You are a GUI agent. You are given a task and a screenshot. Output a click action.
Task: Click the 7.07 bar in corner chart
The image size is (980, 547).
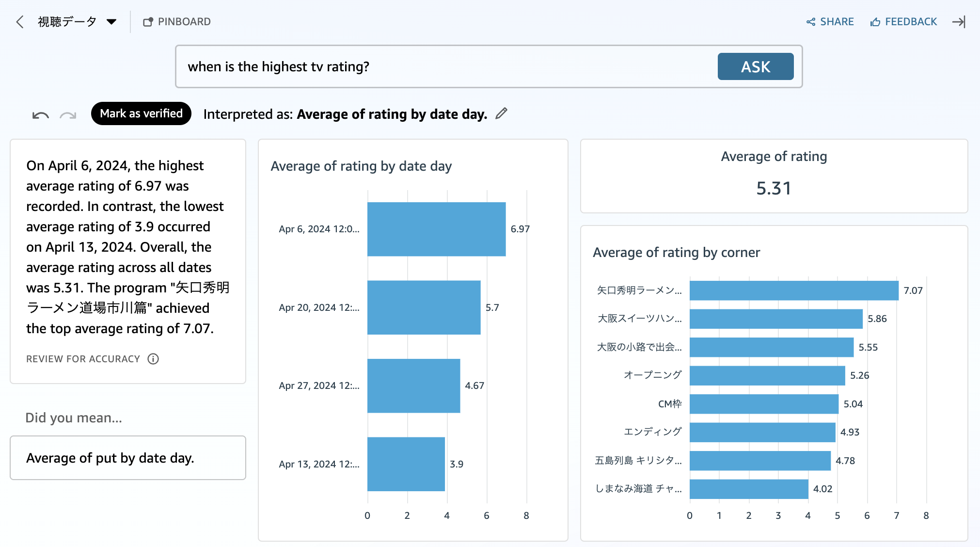[793, 290]
